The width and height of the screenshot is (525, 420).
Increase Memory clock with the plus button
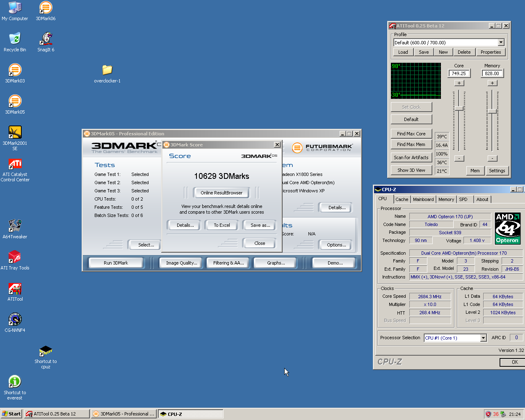coord(492,83)
